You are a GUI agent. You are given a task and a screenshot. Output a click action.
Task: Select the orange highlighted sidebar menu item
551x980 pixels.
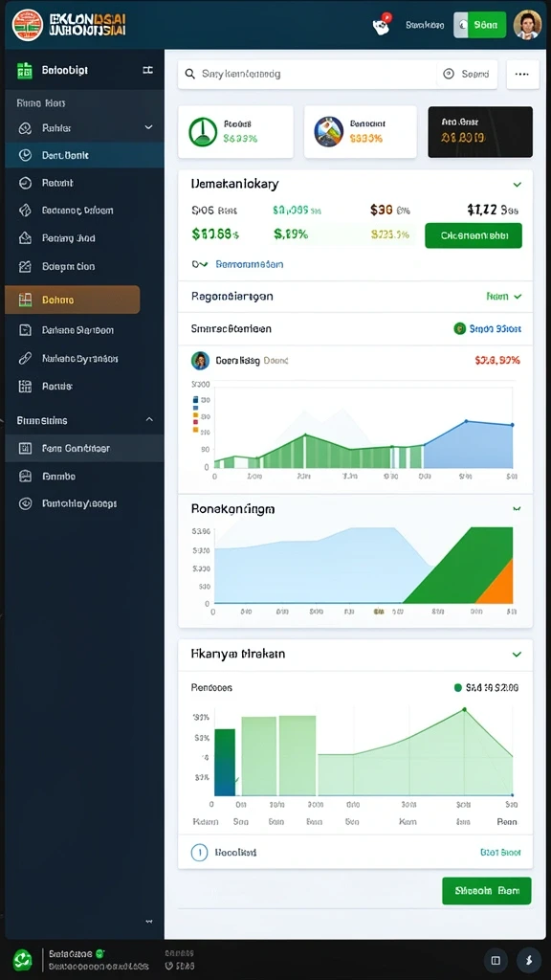(73, 300)
